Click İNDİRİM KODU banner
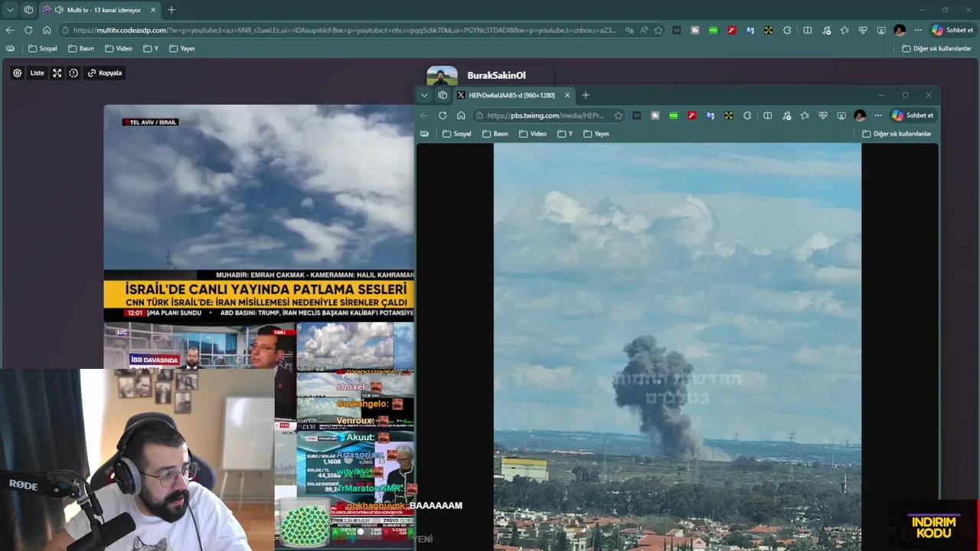This screenshot has width=980, height=551. point(933,527)
